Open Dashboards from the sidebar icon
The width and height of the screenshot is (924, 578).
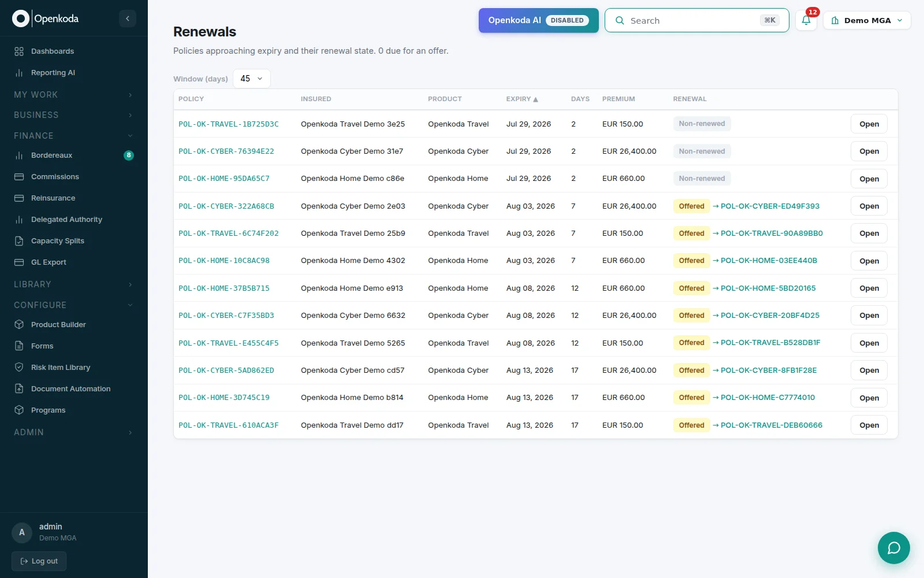point(19,51)
